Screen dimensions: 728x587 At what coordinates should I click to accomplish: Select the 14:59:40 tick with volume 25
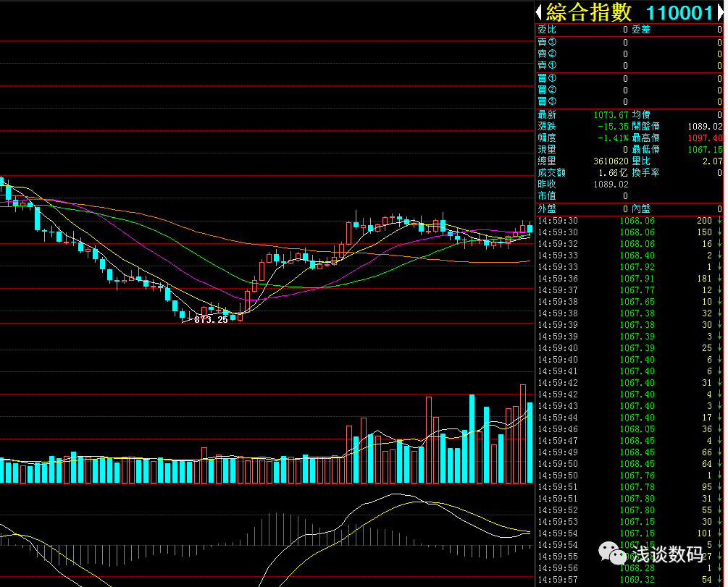[x=629, y=348]
